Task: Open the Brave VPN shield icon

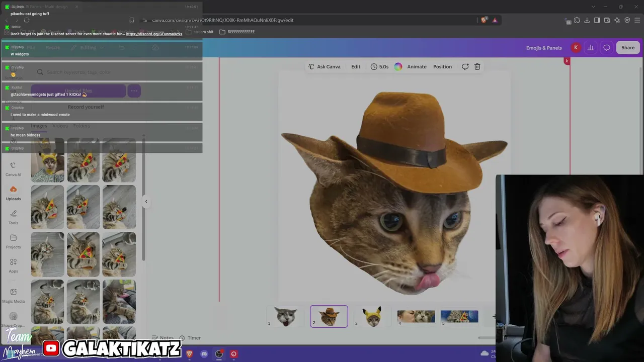Action: pyautogui.click(x=627, y=20)
